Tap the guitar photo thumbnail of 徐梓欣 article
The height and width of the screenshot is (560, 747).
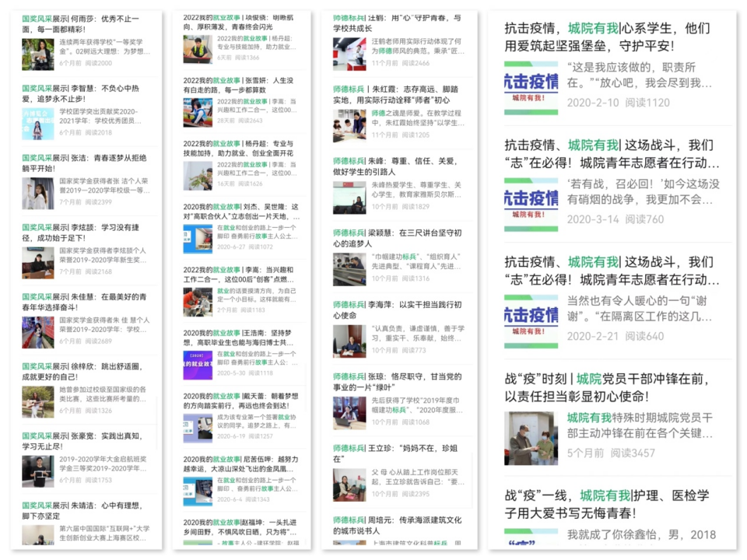(x=38, y=402)
